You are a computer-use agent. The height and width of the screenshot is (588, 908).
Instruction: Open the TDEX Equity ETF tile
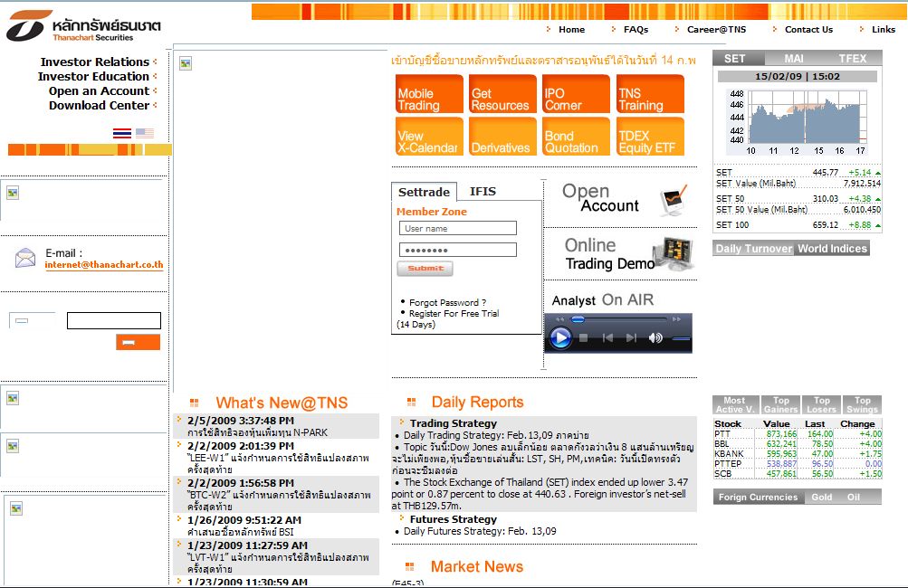click(650, 137)
